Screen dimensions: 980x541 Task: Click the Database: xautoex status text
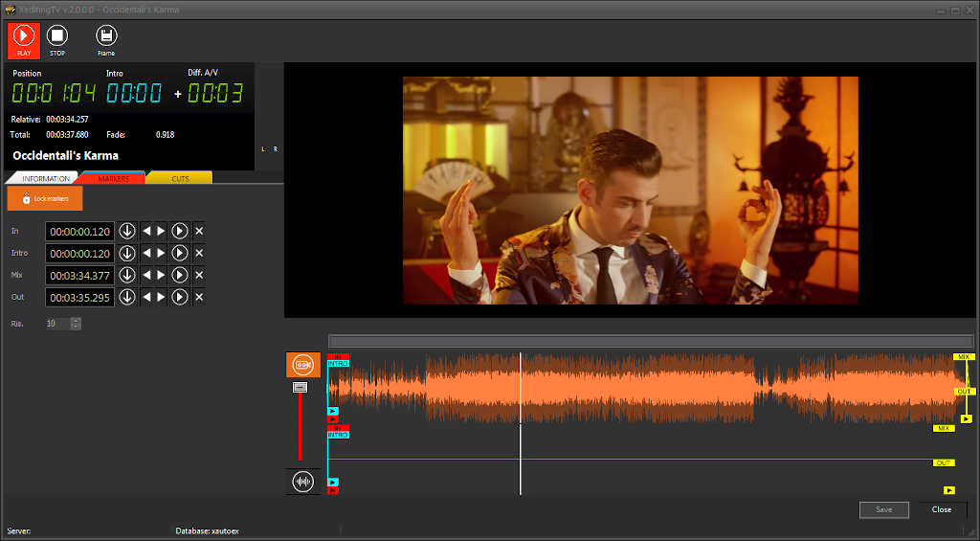coord(207,531)
